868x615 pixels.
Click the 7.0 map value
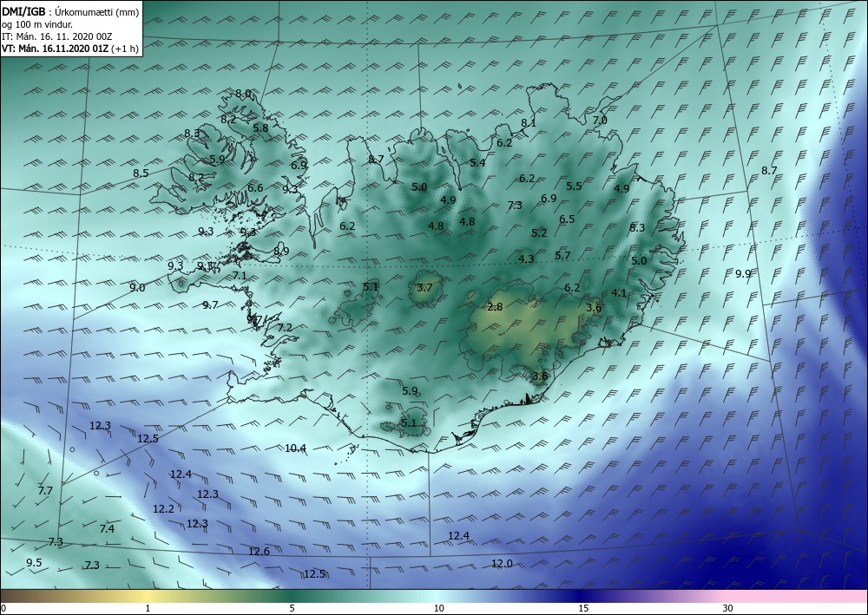tap(600, 120)
